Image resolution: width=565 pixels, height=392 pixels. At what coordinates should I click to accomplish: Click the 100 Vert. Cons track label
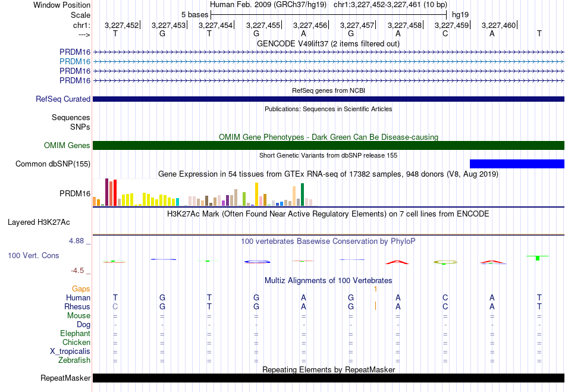(x=33, y=255)
